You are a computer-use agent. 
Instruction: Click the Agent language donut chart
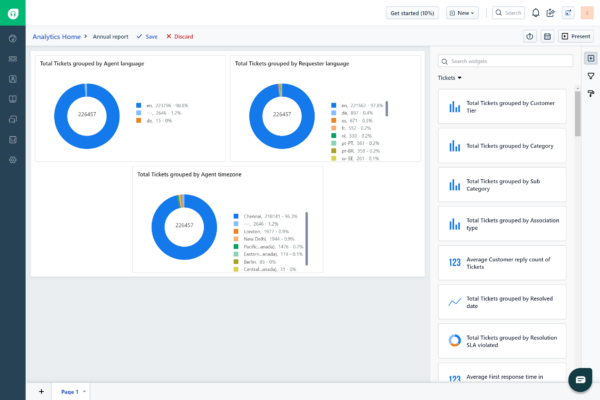87,116
